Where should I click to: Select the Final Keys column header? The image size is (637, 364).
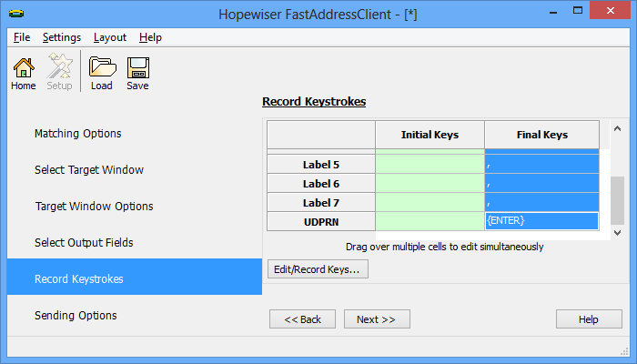point(542,135)
